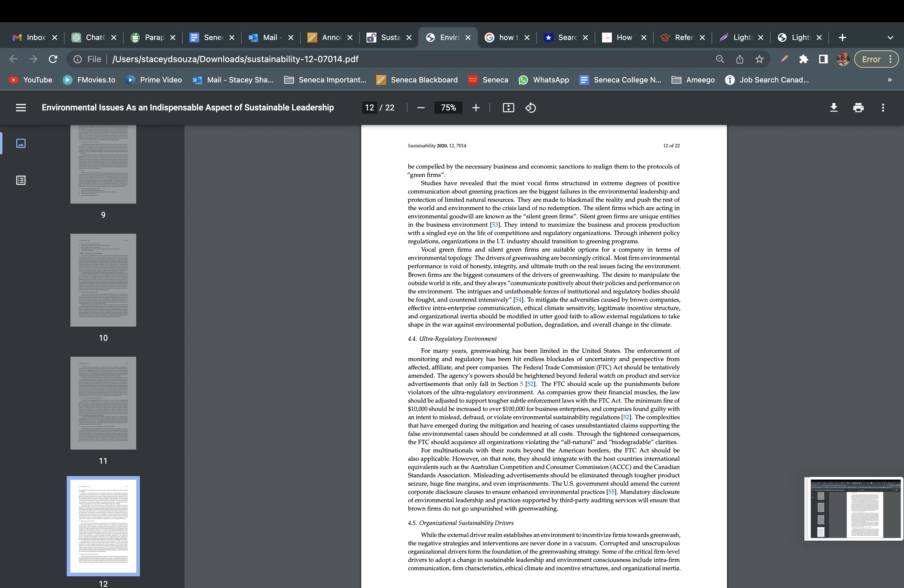
Task: Click the URL address bar
Action: pos(410,59)
